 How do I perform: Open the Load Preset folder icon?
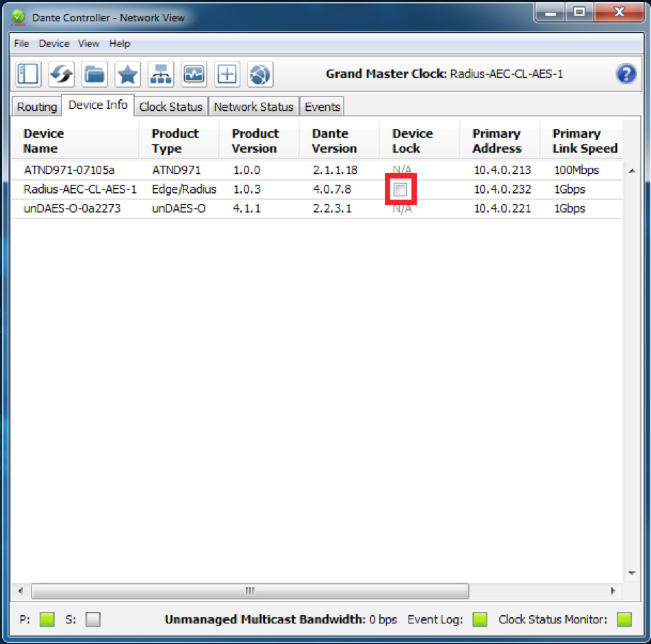(94, 74)
